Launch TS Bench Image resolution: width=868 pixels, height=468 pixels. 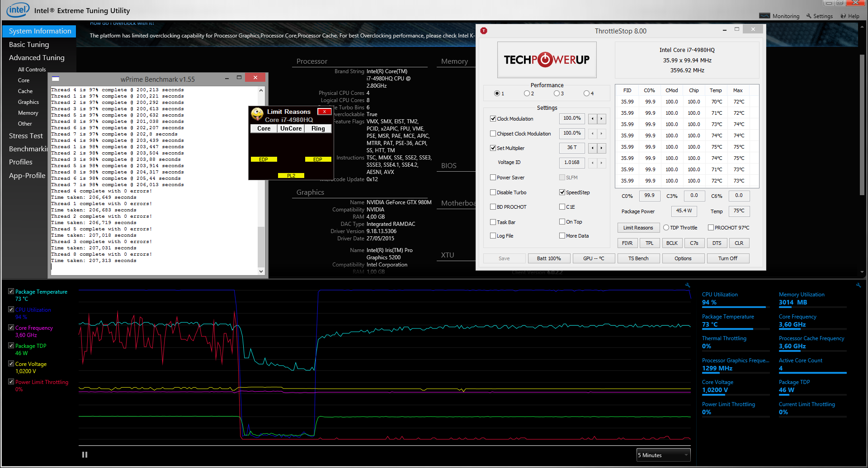[x=638, y=258]
